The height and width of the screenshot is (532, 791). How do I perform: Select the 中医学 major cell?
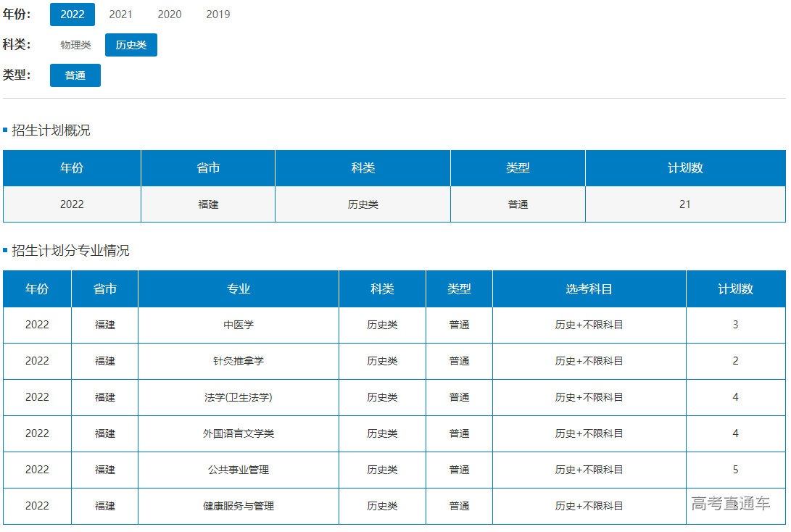tap(239, 325)
